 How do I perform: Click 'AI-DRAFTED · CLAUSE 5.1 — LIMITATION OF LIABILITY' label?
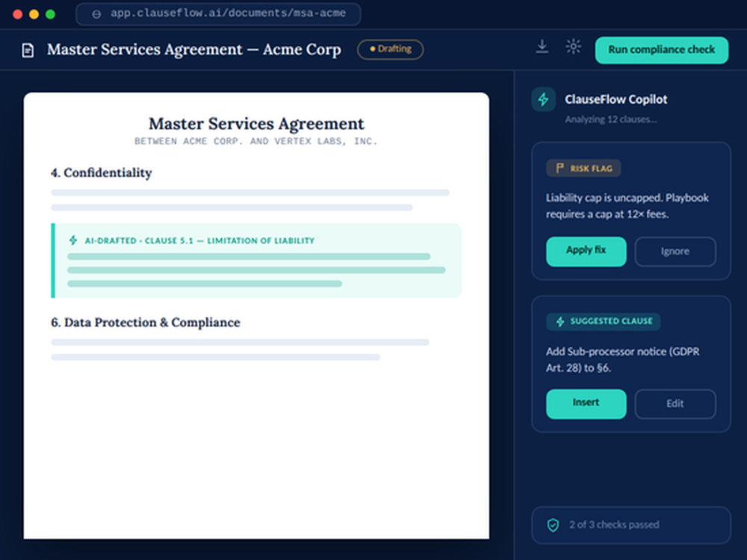(199, 240)
